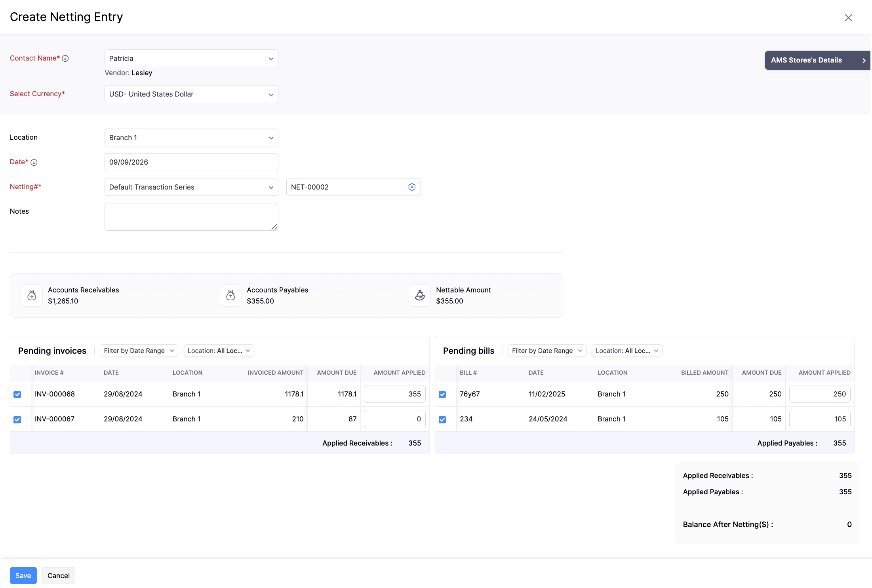The width and height of the screenshot is (872, 588).
Task: Uncheck invoice INV-000068 checkbox
Action: (17, 394)
